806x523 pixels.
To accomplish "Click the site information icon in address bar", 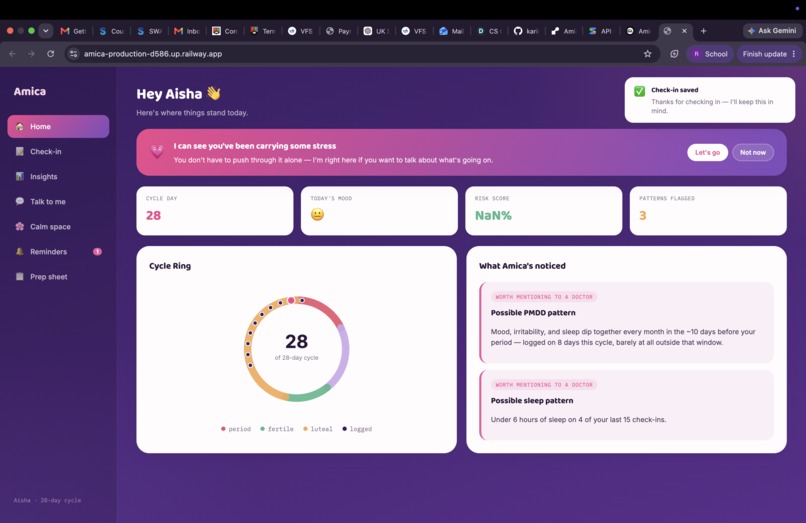I will [74, 53].
